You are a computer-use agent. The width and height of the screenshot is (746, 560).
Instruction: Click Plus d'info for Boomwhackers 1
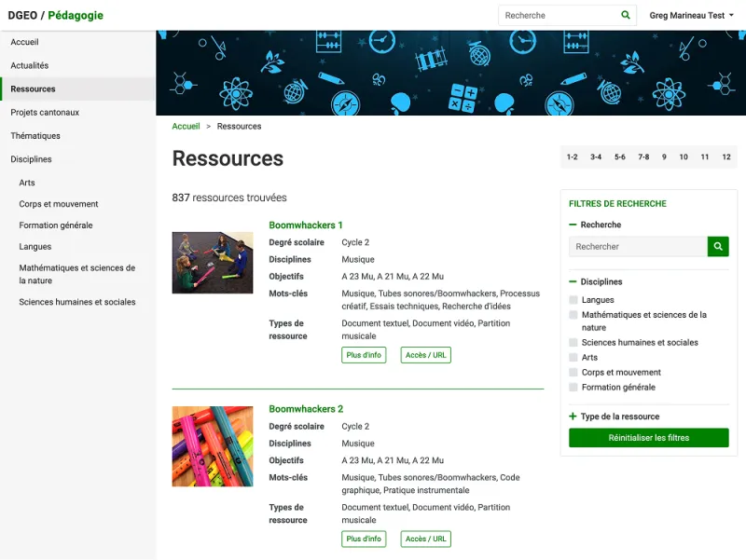point(364,355)
